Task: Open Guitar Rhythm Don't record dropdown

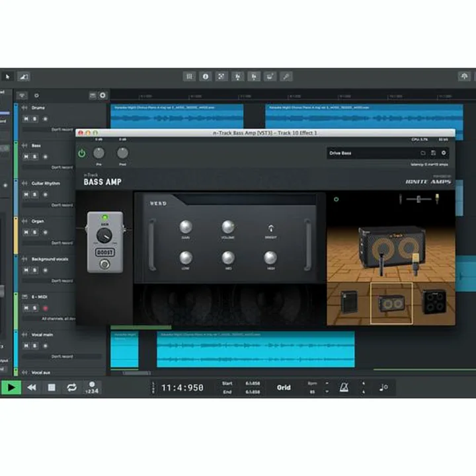Action: (48, 205)
